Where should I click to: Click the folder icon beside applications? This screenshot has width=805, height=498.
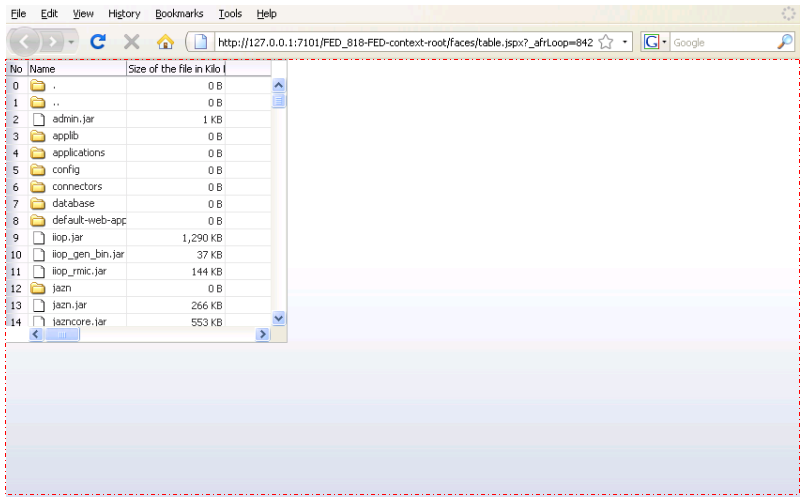click(37, 153)
